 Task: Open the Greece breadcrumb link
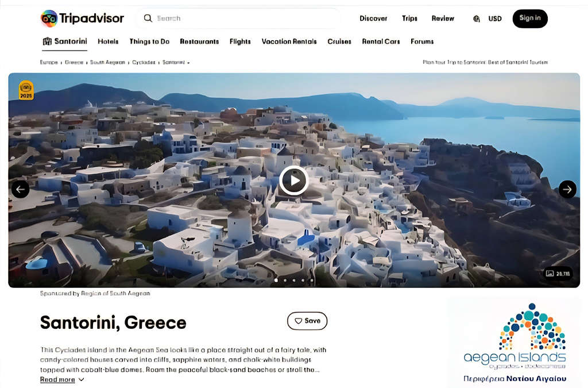(74, 62)
